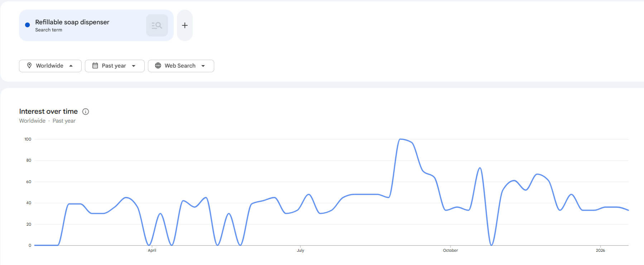This screenshot has width=644, height=265.
Task: Open the Past year dropdown arrow
Action: [134, 66]
